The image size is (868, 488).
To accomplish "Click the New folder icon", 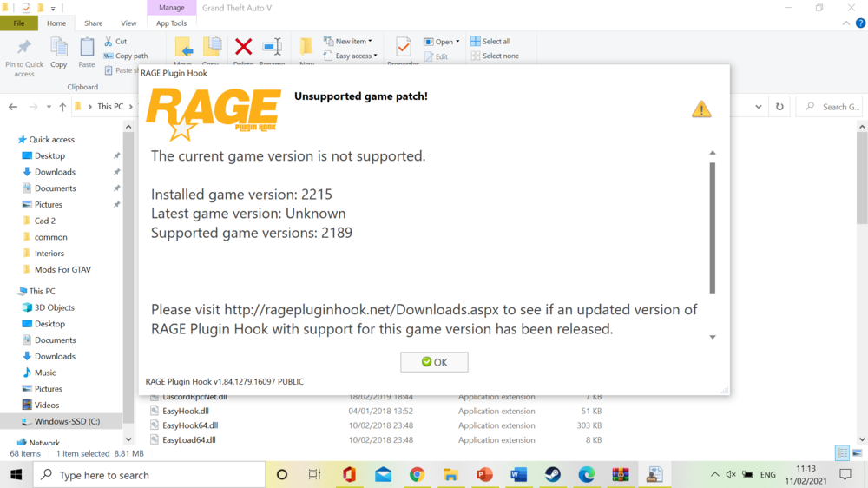I will (306, 49).
